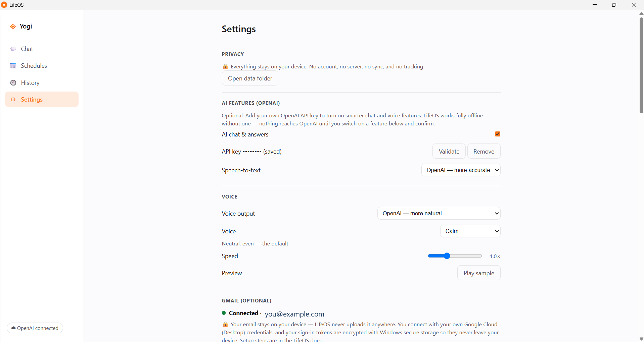Click the Schedules calendar icon
Image resolution: width=644 pixels, height=342 pixels.
[13, 66]
